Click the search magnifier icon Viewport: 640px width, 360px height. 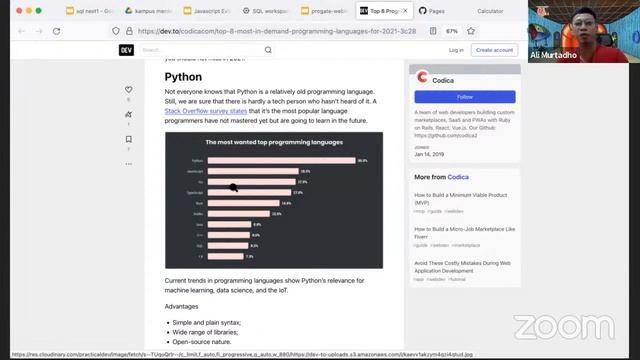click(268, 50)
